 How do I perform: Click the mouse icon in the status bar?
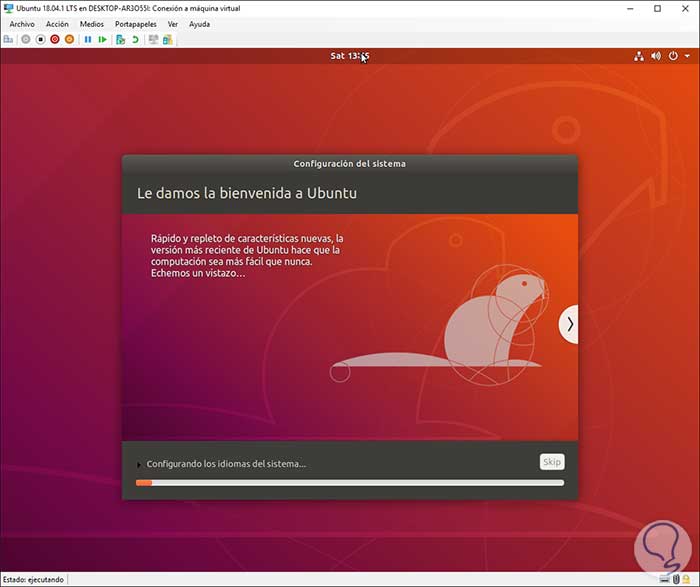pyautogui.click(x=676, y=579)
